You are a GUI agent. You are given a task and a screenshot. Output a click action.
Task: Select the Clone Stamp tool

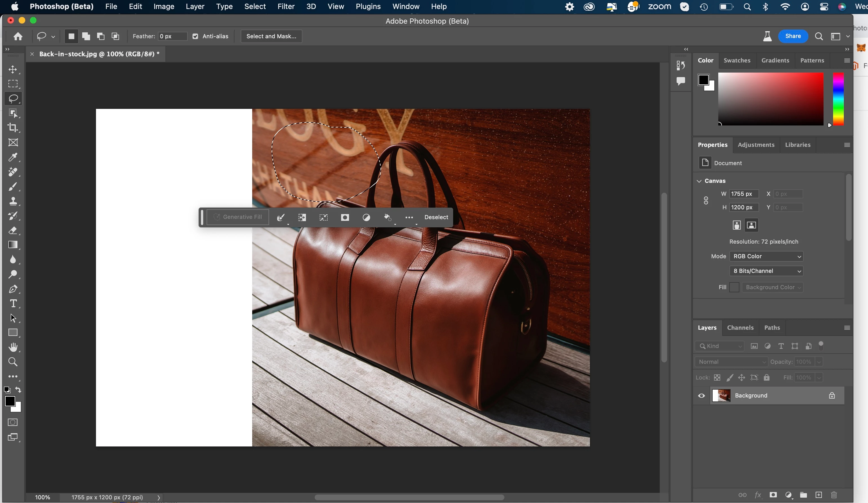[13, 201]
